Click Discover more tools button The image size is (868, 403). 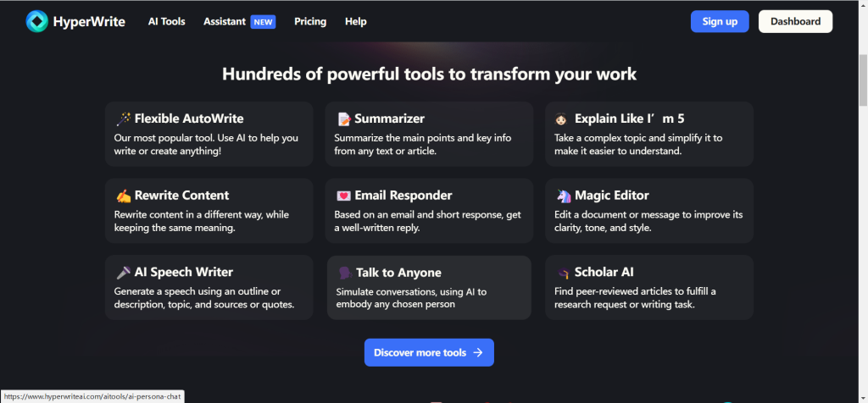pos(429,353)
